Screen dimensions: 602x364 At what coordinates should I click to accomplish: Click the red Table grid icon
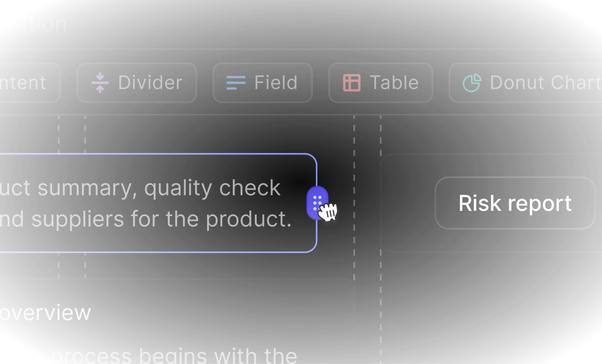pos(352,82)
